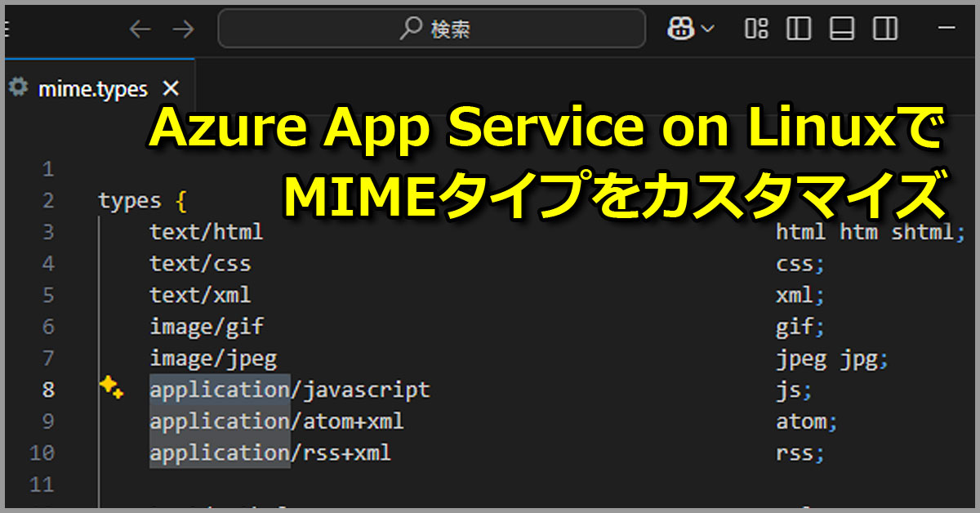
Task: Open the Customize Layout icon
Action: click(x=756, y=29)
